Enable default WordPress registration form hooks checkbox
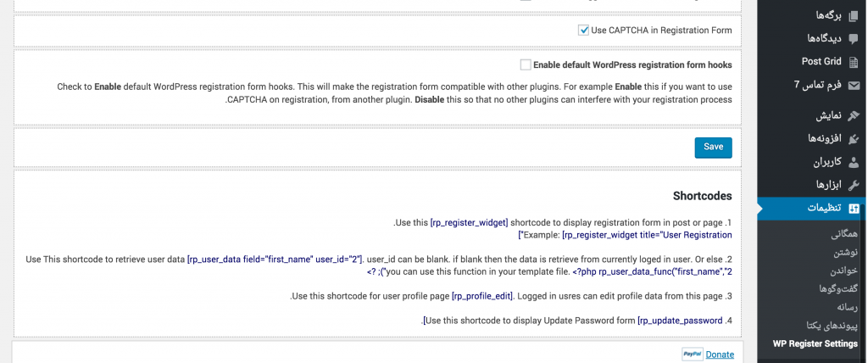The image size is (868, 363). pyautogui.click(x=526, y=64)
